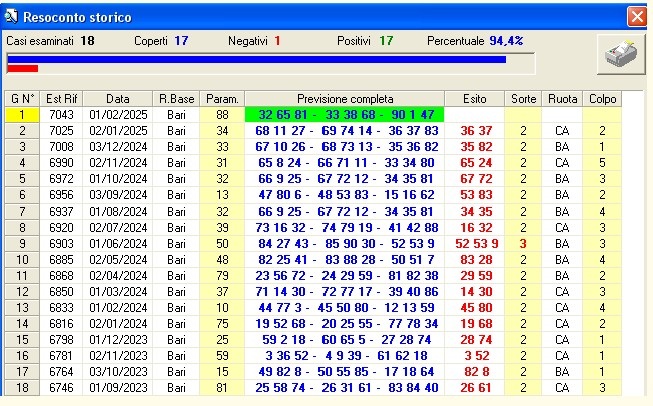The image size is (653, 406).
Task: Select the green highlighted forecast in row 1
Action: click(x=345, y=115)
